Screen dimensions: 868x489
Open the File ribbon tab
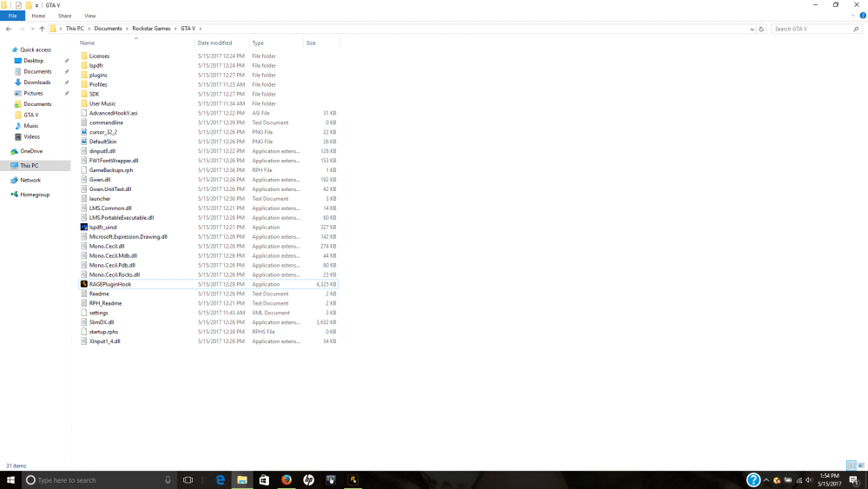tap(12, 16)
